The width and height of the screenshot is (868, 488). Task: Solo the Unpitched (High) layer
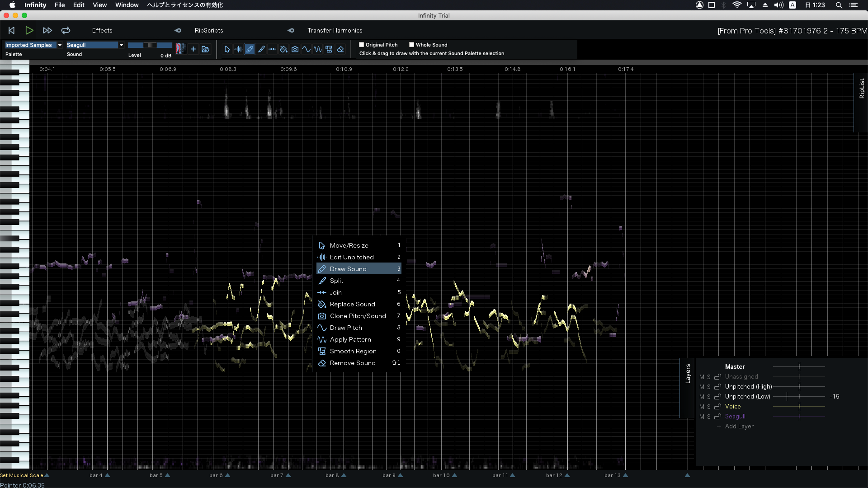point(709,387)
